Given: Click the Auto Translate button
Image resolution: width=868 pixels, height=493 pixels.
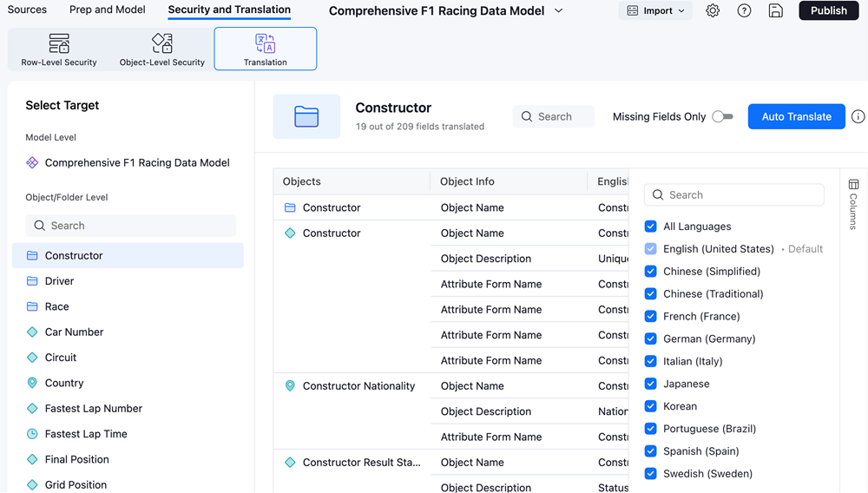Looking at the screenshot, I should (796, 117).
